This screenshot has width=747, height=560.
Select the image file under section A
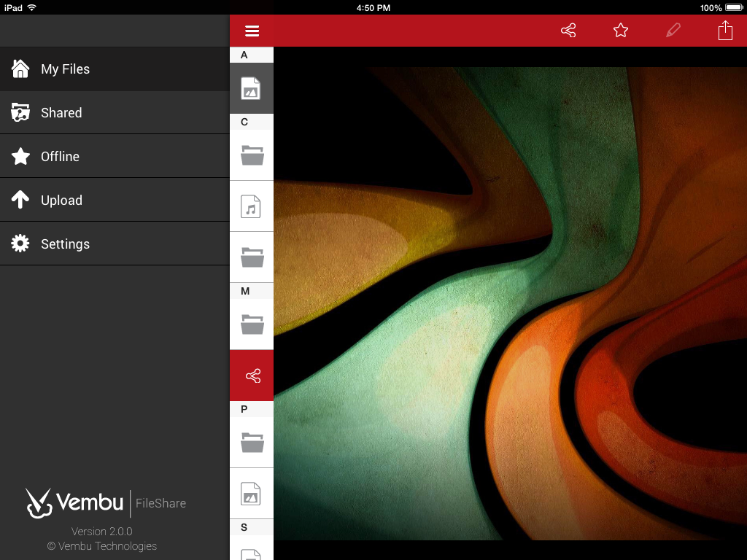[x=251, y=88]
